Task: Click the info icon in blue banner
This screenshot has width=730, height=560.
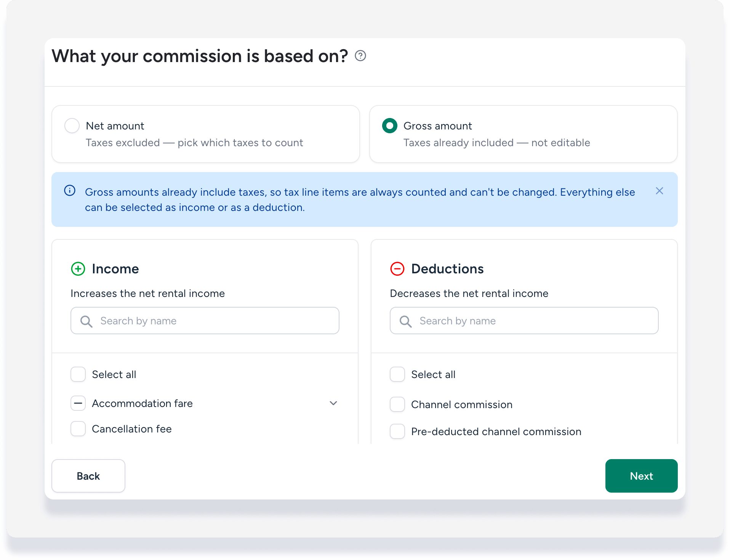Action: 70,190
